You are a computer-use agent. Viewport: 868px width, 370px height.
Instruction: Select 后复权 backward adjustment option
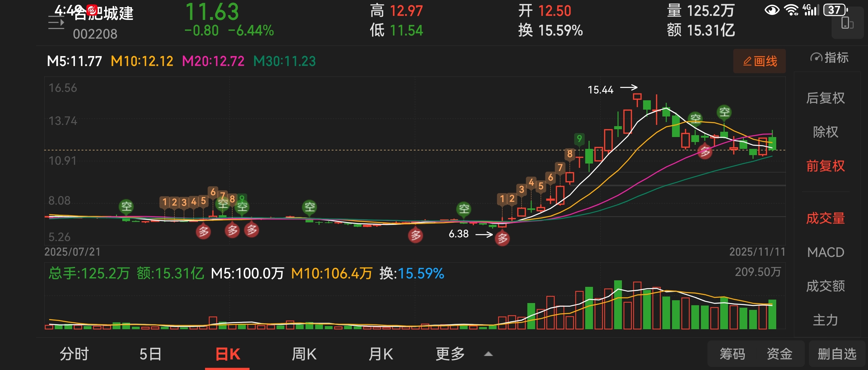point(825,98)
